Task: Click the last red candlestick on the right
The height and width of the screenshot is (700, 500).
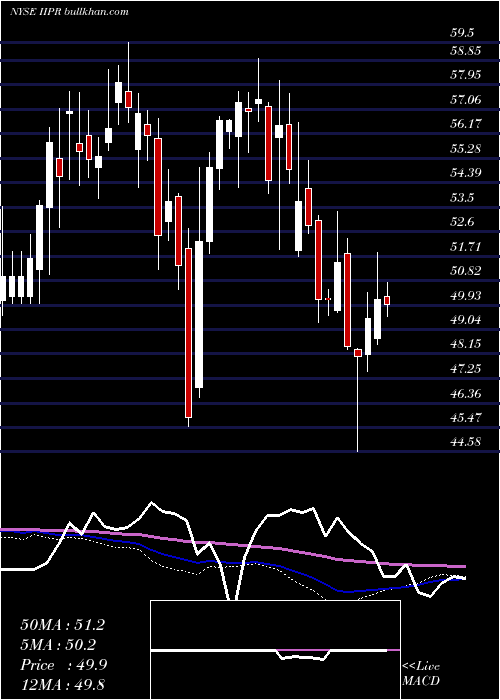Action: (x=387, y=300)
